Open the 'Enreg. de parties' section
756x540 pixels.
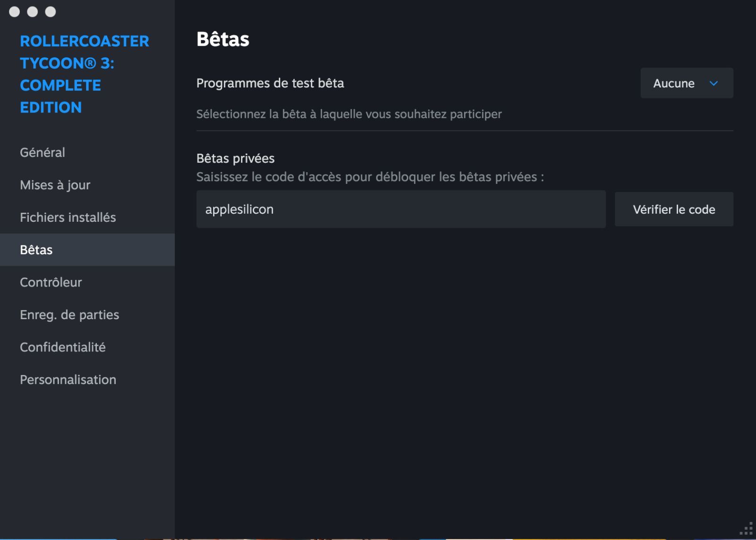(x=69, y=314)
